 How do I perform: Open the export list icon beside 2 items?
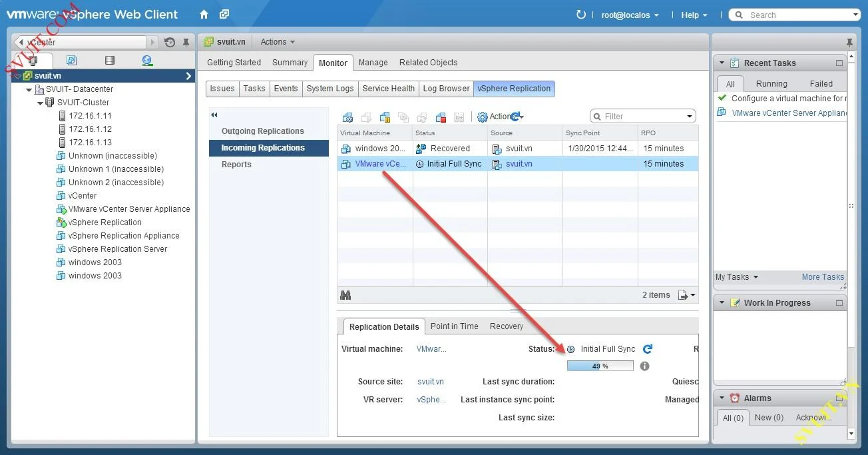point(686,294)
